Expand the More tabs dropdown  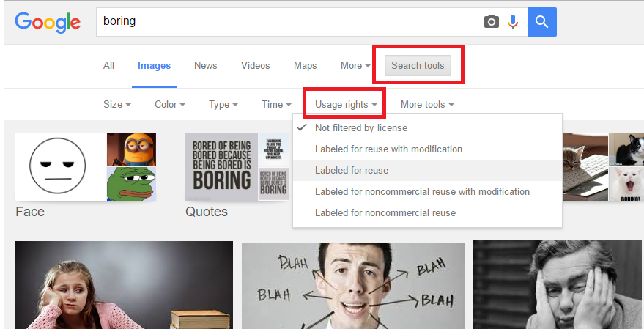point(355,66)
